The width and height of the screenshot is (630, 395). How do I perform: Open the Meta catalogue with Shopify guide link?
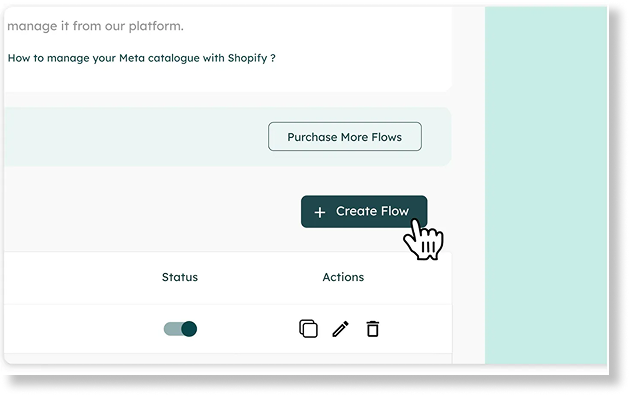click(141, 58)
